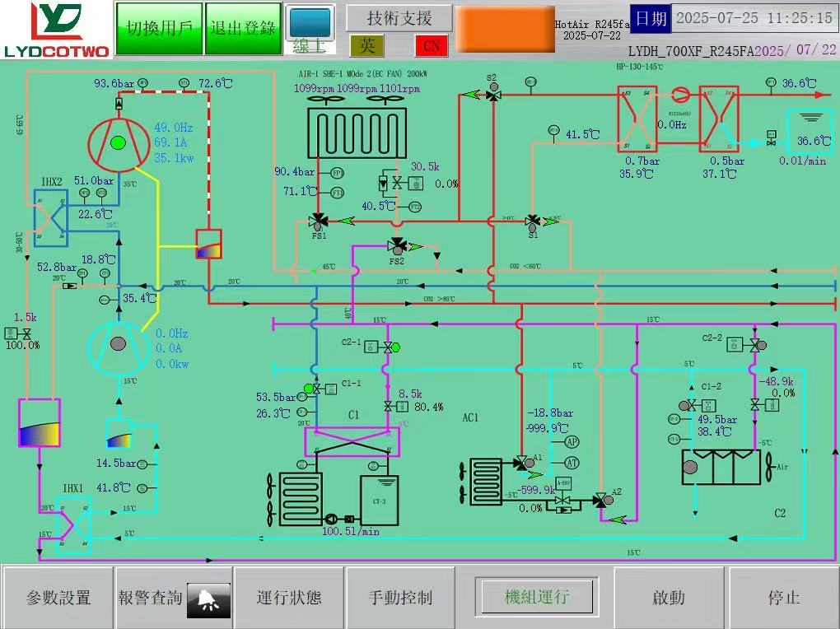Switch language to CN red button
Image resolution: width=840 pixels, height=629 pixels.
tap(431, 45)
